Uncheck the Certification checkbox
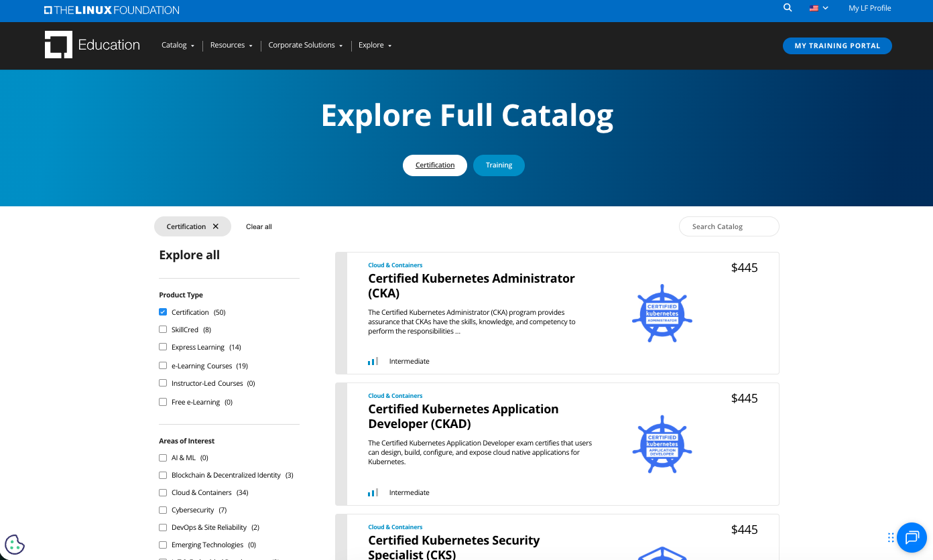This screenshot has height=560, width=933. (x=163, y=312)
